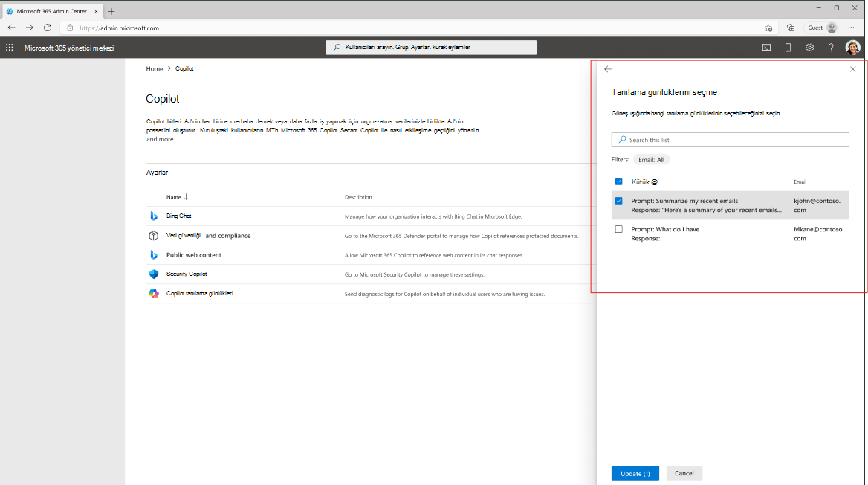This screenshot has width=868, height=485.
Task: Click the Description column header
Action: (358, 197)
